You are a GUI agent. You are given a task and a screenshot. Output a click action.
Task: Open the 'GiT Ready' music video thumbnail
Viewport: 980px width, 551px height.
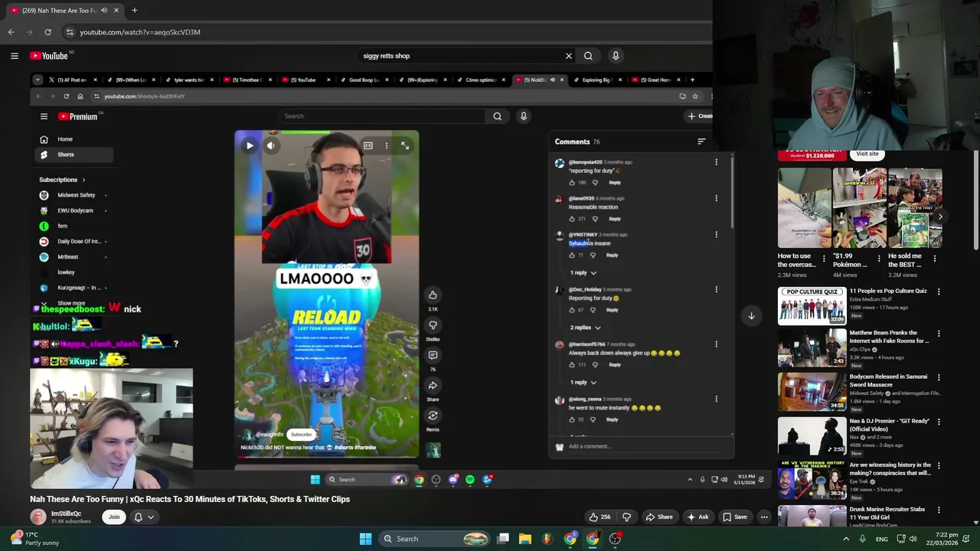pyautogui.click(x=812, y=435)
